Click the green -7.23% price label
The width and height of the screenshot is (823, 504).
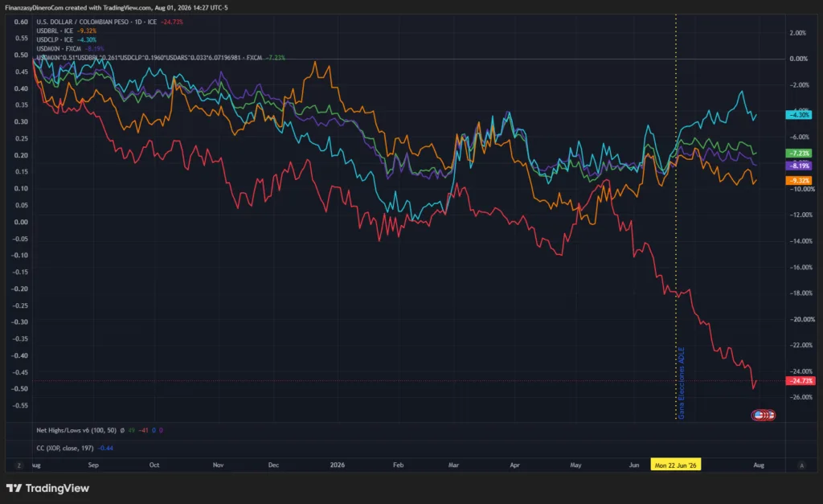point(799,154)
